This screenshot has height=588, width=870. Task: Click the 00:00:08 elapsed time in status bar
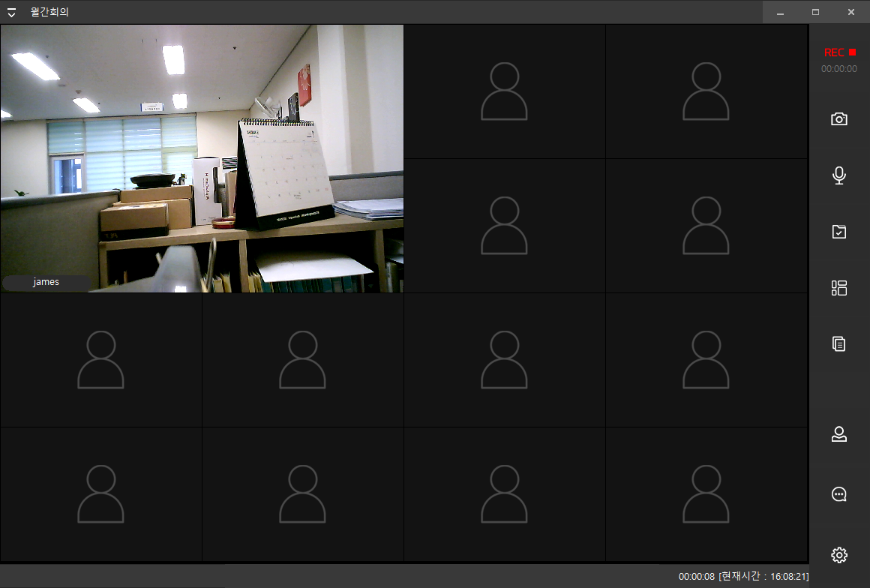tap(696, 577)
